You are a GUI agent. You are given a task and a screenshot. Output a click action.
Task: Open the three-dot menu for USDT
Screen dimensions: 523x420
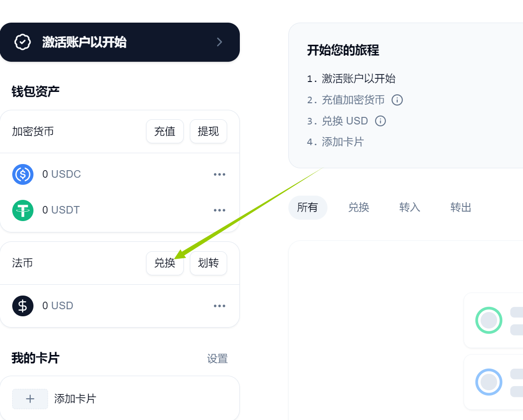pos(220,210)
